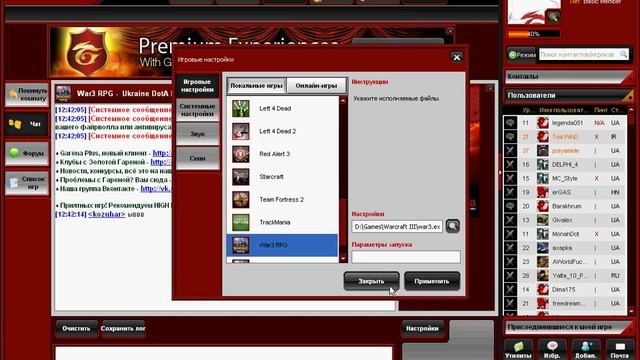This screenshot has width=640, height=360.
Task: Open Утилиты tools icon
Action: coord(518,350)
